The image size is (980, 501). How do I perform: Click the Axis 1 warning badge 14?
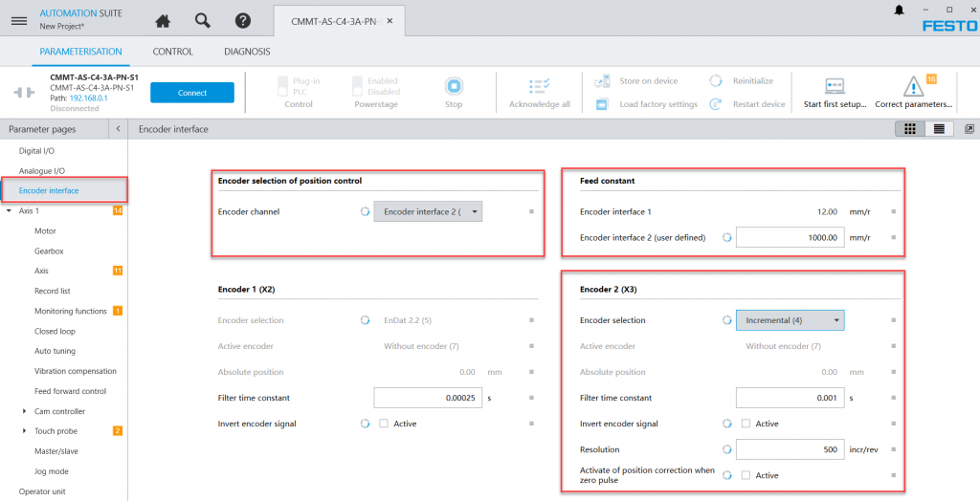[118, 210]
